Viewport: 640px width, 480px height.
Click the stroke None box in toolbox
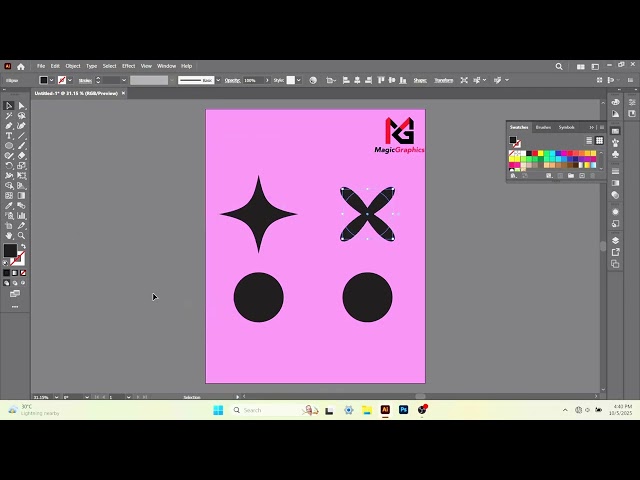click(x=18, y=259)
